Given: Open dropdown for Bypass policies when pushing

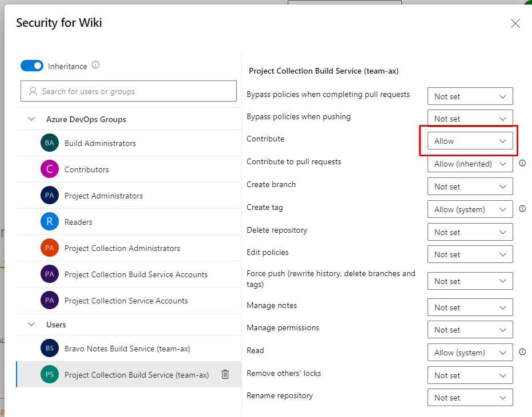Looking at the screenshot, I should pos(470,118).
